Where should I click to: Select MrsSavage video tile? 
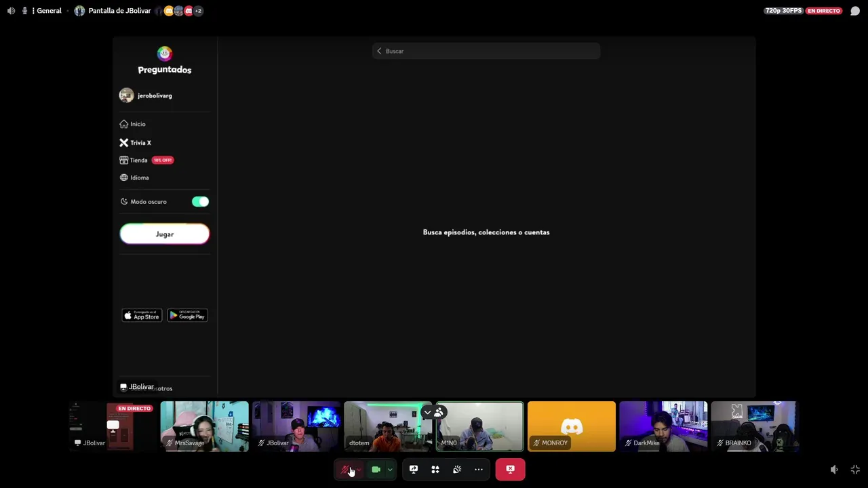tap(204, 426)
